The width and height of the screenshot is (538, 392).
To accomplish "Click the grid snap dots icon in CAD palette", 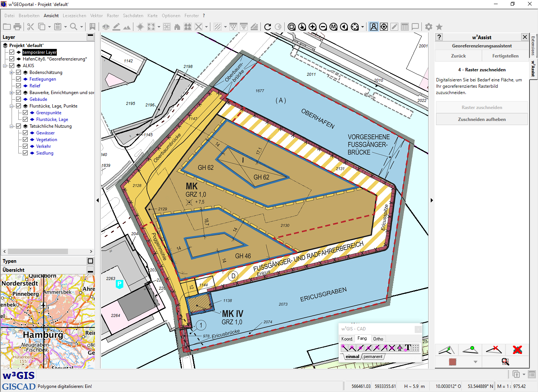I will [x=415, y=348].
